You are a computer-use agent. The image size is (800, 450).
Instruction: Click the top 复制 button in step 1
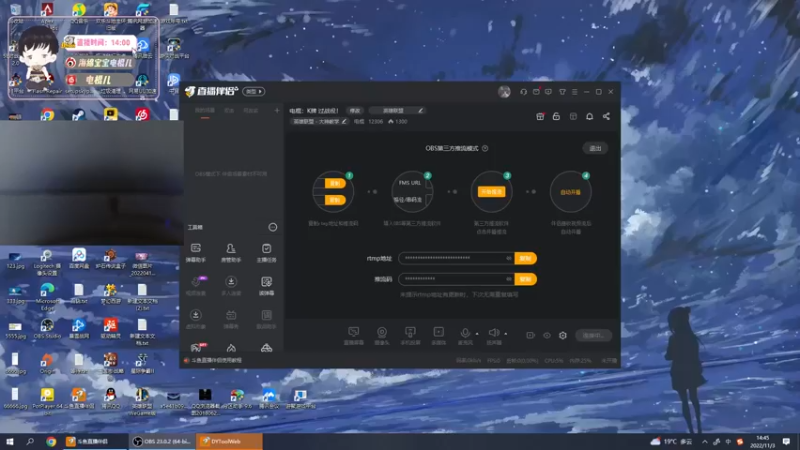point(335,183)
